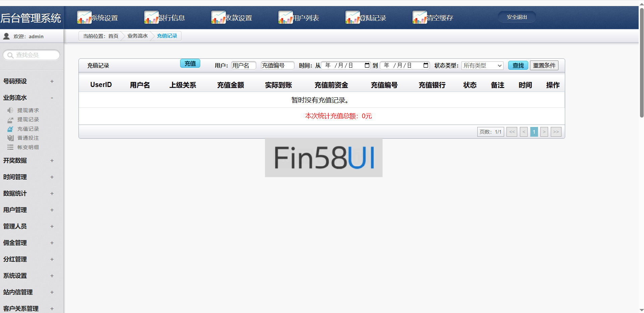The height and width of the screenshot is (313, 644).
Task: Click the 安全退出 logout button
Action: tap(517, 17)
